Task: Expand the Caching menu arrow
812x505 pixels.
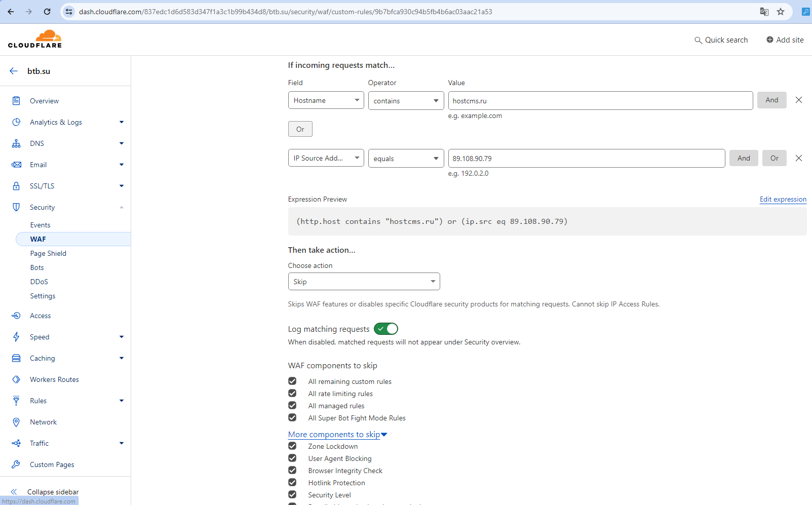Action: pos(122,358)
